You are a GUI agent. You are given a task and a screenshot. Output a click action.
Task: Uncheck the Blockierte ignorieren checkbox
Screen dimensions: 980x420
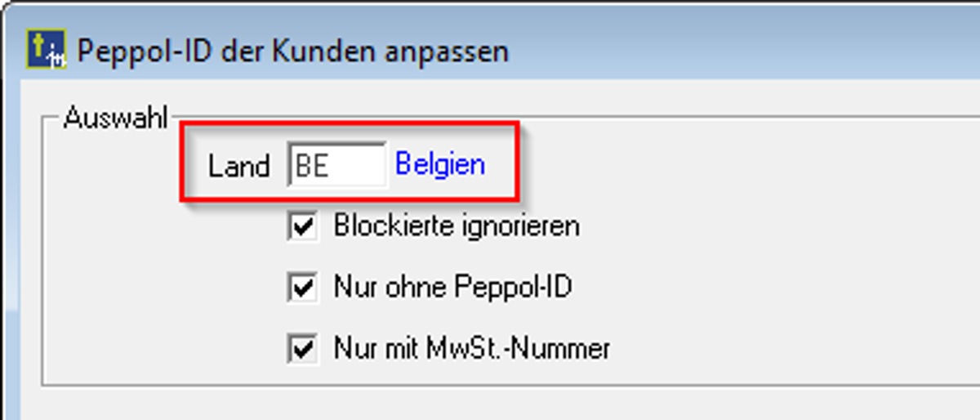pos(303,226)
